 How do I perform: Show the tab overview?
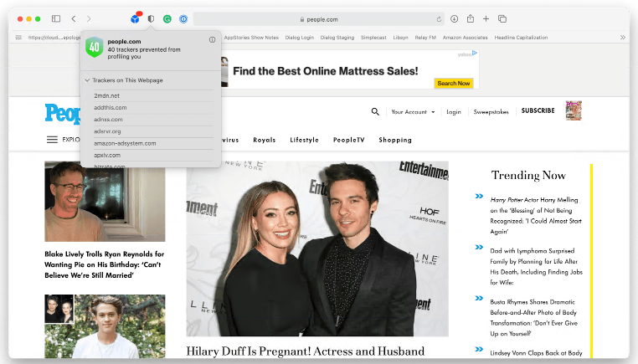tap(502, 18)
